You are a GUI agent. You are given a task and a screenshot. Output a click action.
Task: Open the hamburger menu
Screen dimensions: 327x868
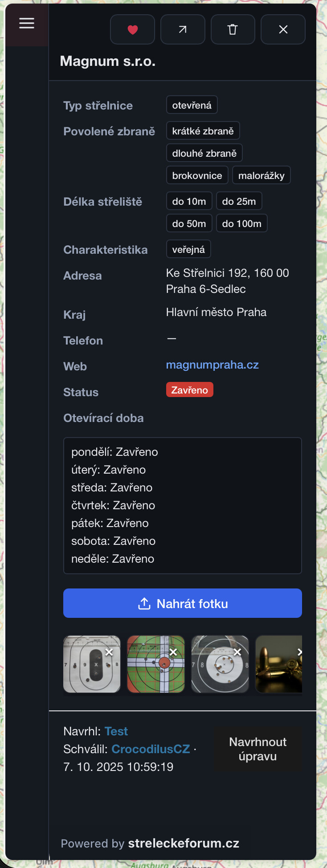[x=27, y=23]
